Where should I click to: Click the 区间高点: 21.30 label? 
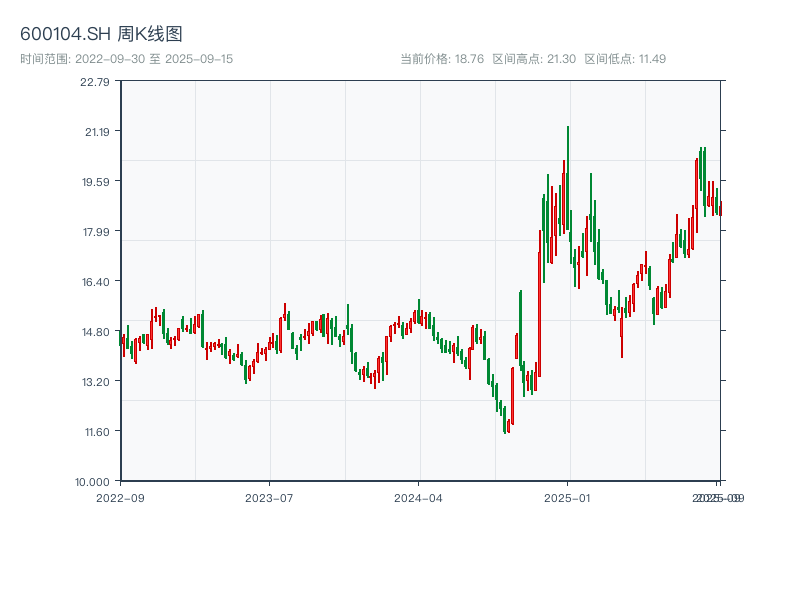pos(534,59)
